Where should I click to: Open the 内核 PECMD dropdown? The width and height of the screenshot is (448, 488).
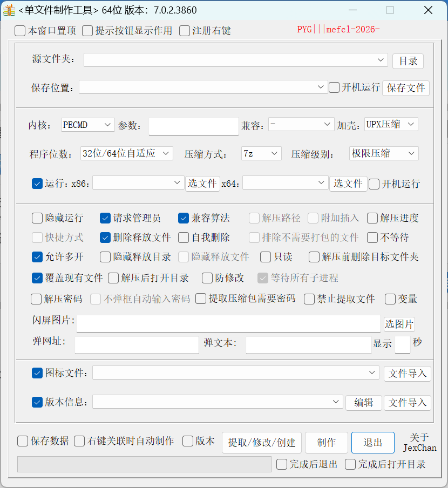tap(87, 125)
